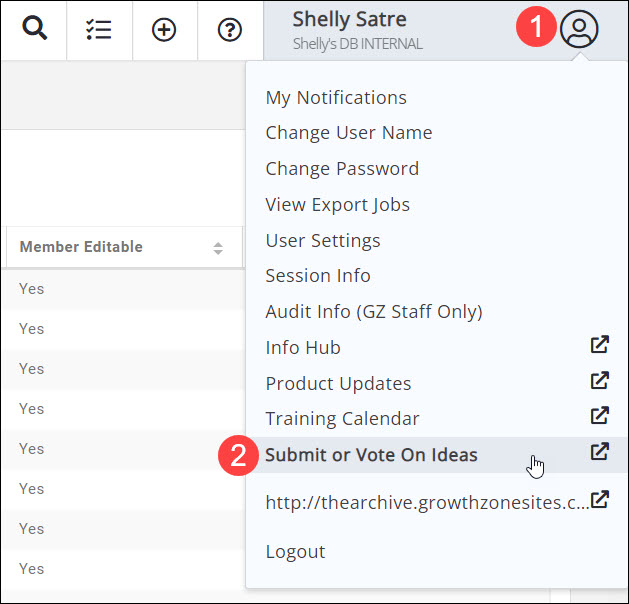Click the search magnifier icon
Viewport: 629px width, 604px height.
click(x=34, y=29)
